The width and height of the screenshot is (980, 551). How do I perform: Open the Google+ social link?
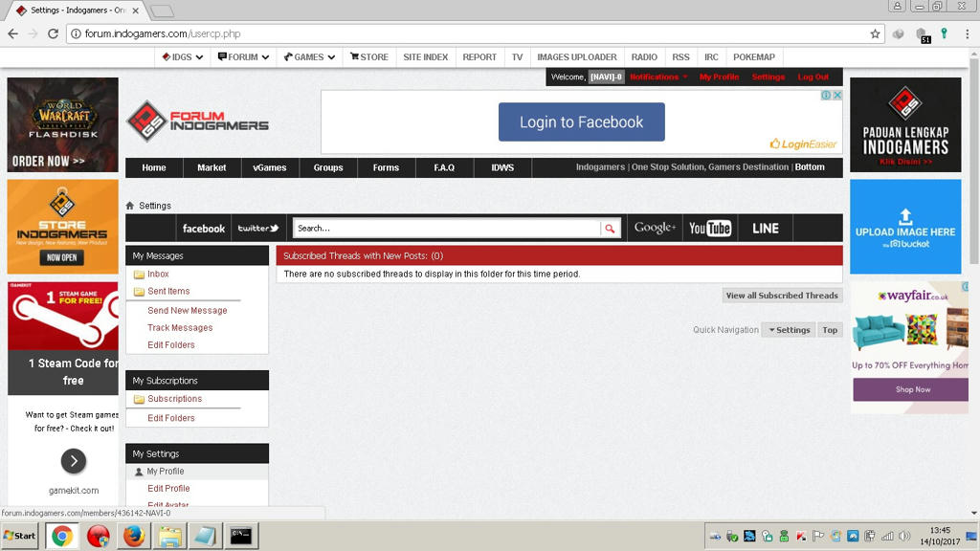pos(655,228)
